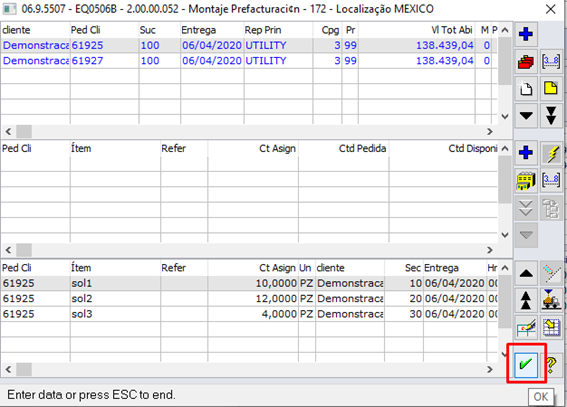Image resolution: width=567 pixels, height=407 pixels.
Task: Click the red stacked folders icon
Action: click(x=526, y=62)
